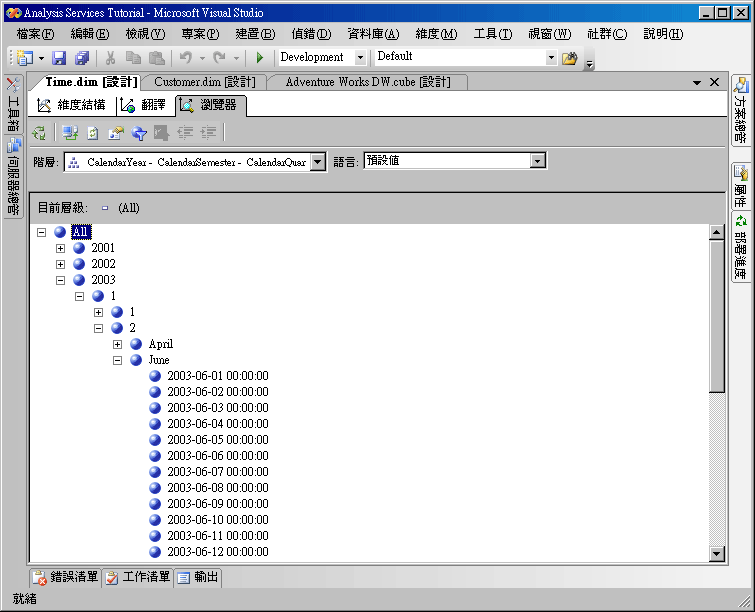Open the Development configuration dropdown

[x=360, y=58]
